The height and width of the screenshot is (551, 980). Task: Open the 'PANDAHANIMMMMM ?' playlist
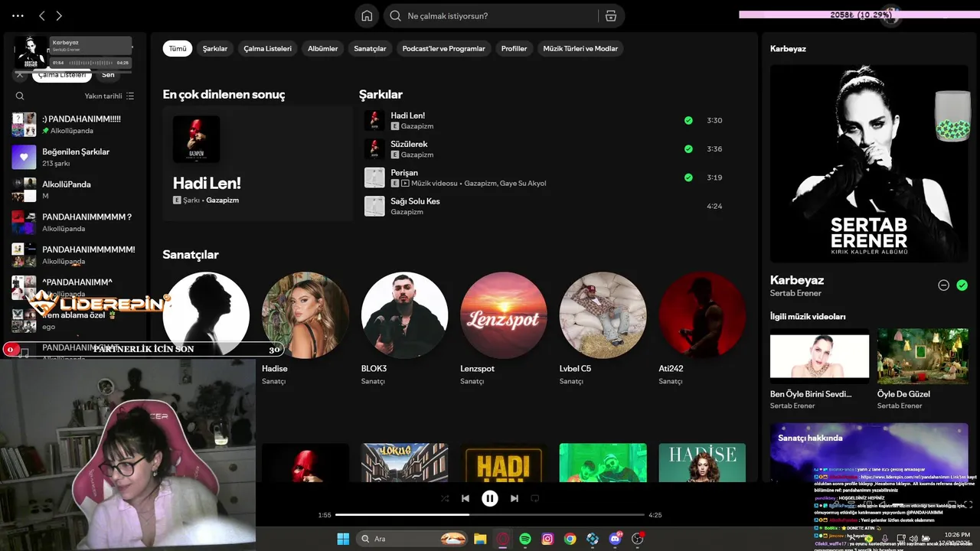point(75,222)
